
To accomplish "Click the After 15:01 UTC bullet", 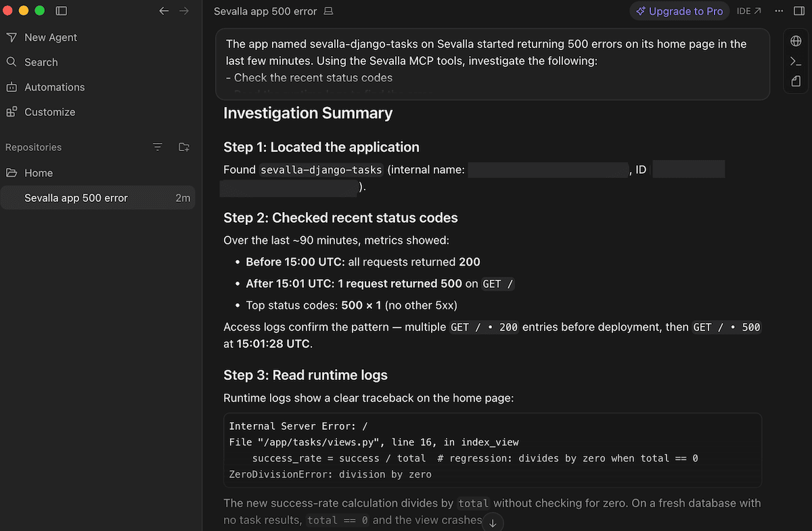I will pos(380,284).
